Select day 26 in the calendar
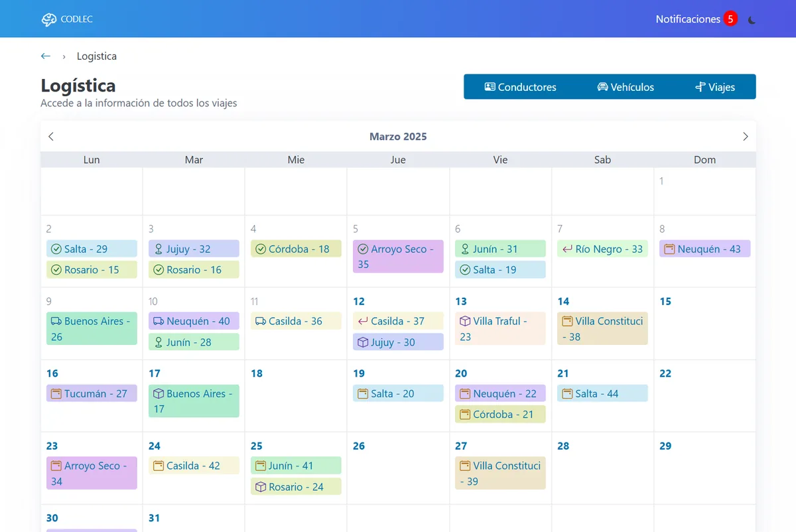This screenshot has width=796, height=532. click(x=359, y=446)
